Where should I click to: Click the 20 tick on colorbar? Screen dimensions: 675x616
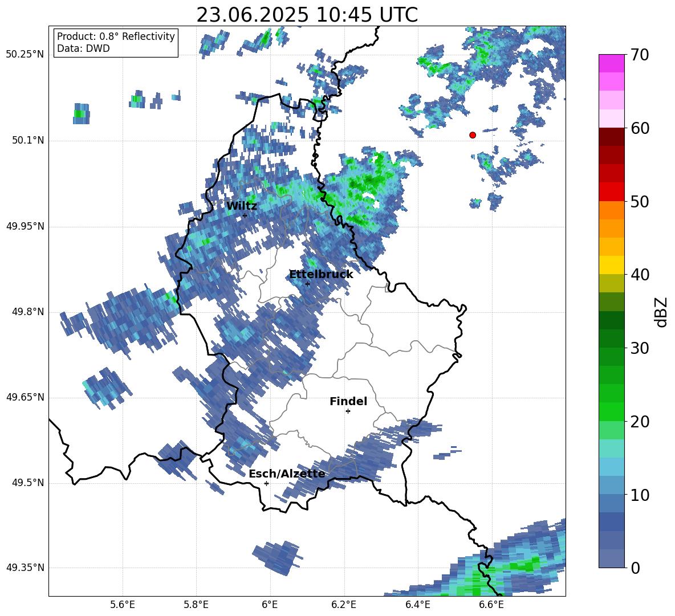click(x=639, y=422)
